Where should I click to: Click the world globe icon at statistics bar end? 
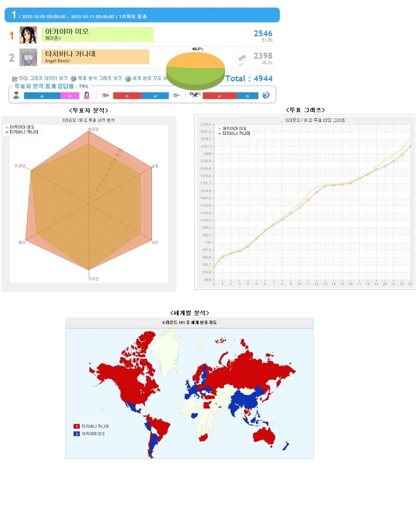(266, 95)
